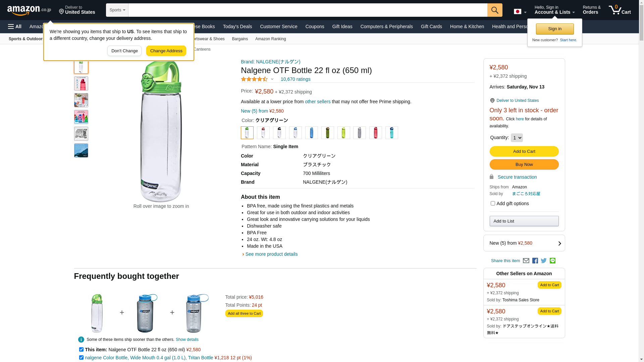Share this item on Twitter
The image size is (644, 362).
(x=544, y=261)
